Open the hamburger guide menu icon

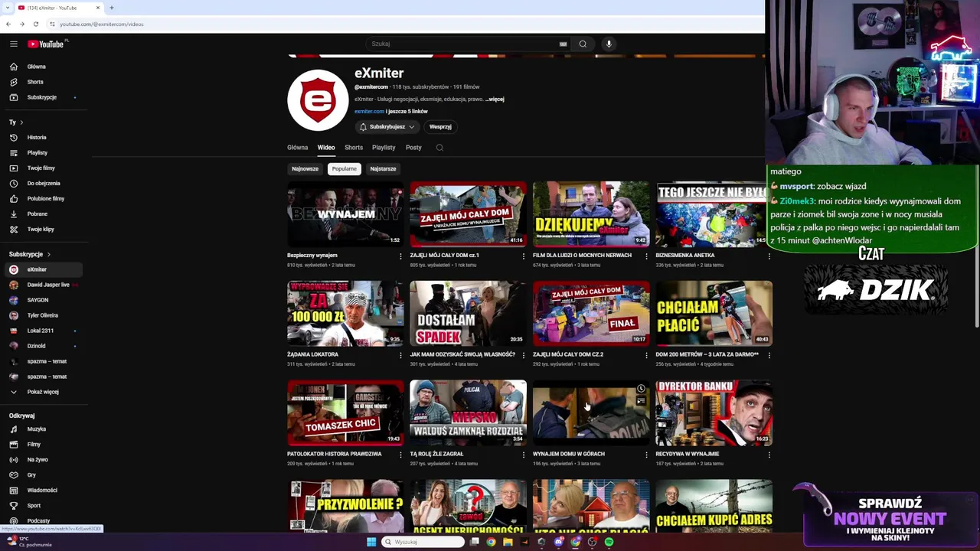pyautogui.click(x=14, y=44)
